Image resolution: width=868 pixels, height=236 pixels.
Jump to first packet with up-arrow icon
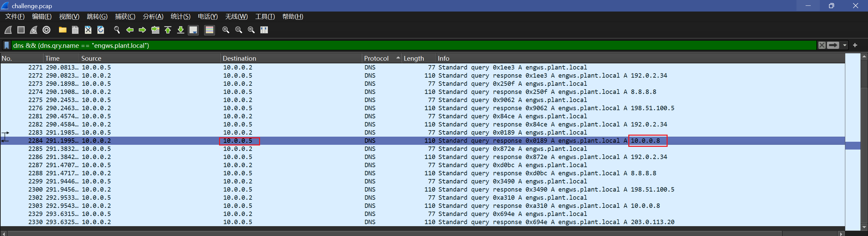[168, 30]
